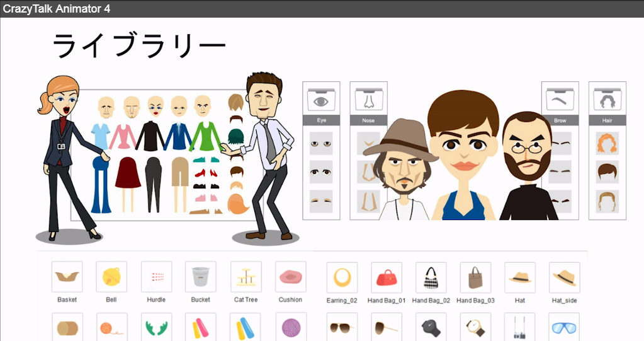Select the hay bale prop thumbnail
The width and height of the screenshot is (644, 341).
(x=67, y=327)
